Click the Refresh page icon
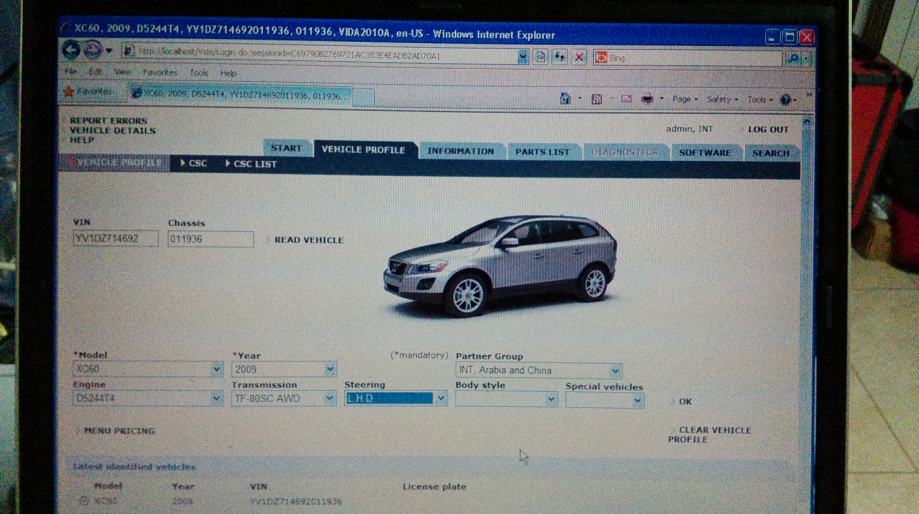The image size is (919, 514). tap(560, 57)
